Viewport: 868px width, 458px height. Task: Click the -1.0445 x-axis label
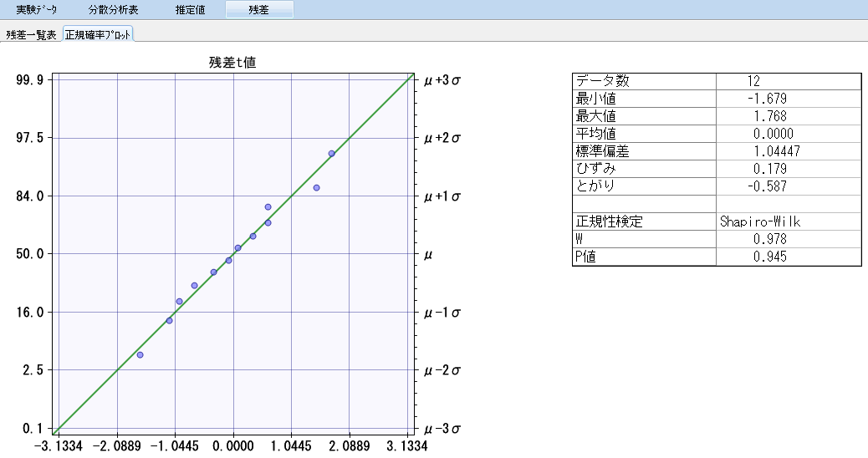175,445
